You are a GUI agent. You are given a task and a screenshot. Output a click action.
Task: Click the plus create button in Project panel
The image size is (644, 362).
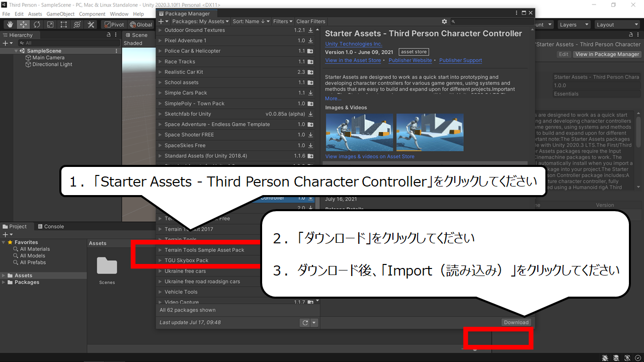(7, 235)
